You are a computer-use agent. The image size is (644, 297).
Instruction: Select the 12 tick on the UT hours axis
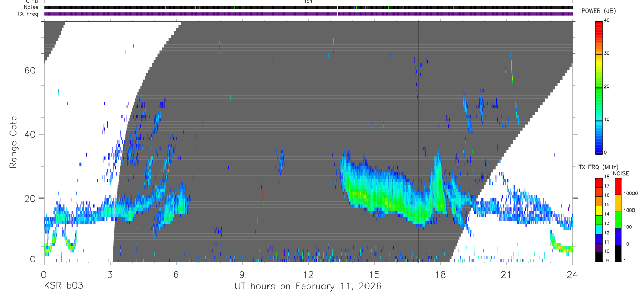[308, 274]
